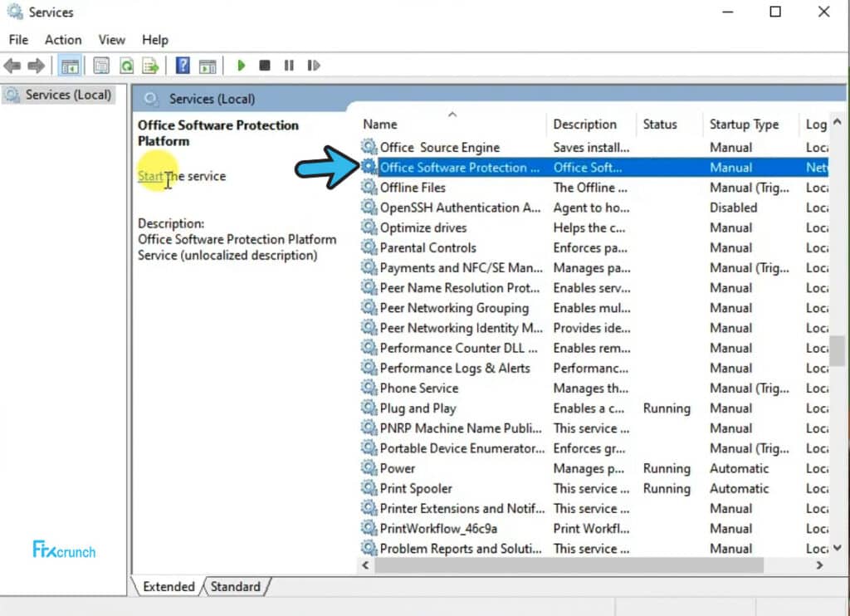
Task: Click the Export List toolbar icon
Action: [x=150, y=66]
